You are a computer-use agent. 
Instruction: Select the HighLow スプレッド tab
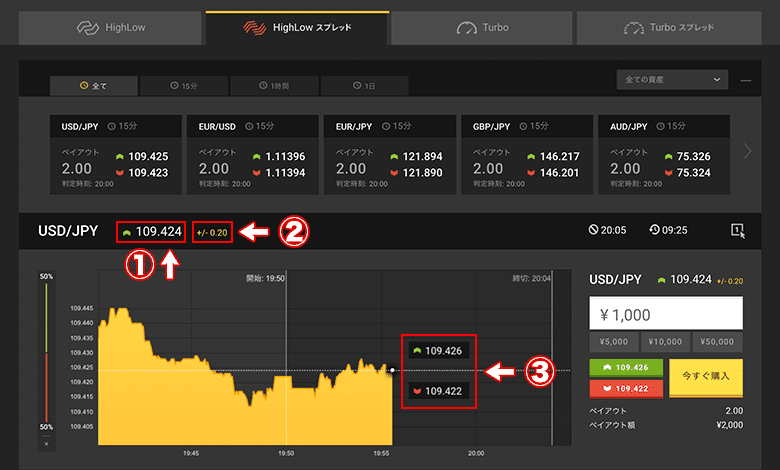pyautogui.click(x=297, y=28)
